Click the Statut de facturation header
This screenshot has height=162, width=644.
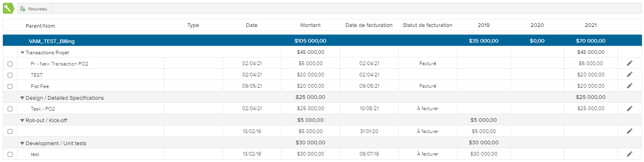(x=427, y=25)
